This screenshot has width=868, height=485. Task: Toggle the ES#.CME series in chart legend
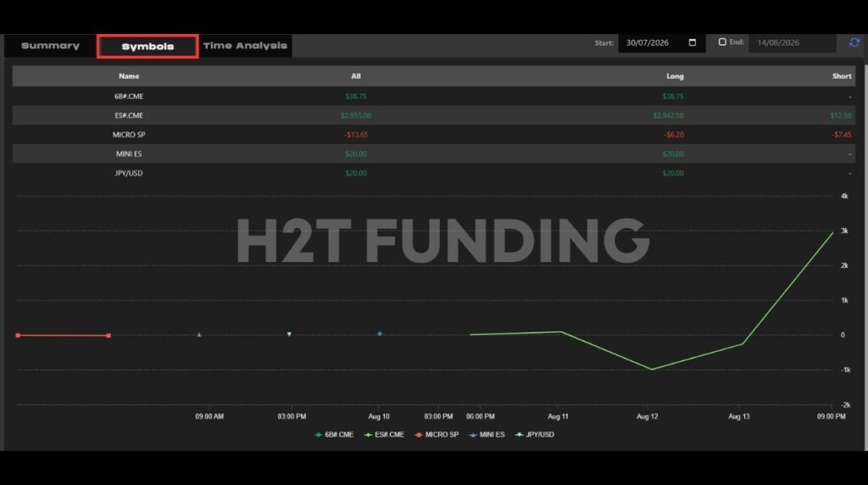384,435
